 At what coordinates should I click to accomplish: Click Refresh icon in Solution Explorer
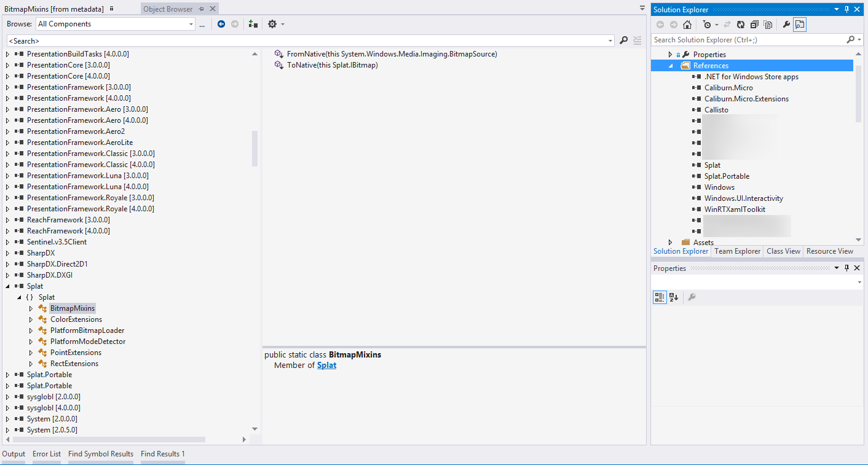(x=741, y=25)
